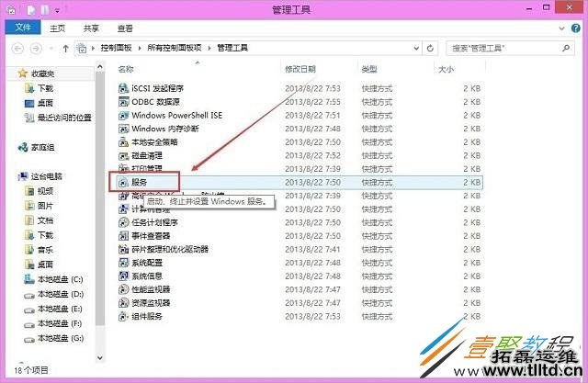The image size is (588, 383).
Task: Click the 家庭组 icon in sidebar
Action: 23,147
